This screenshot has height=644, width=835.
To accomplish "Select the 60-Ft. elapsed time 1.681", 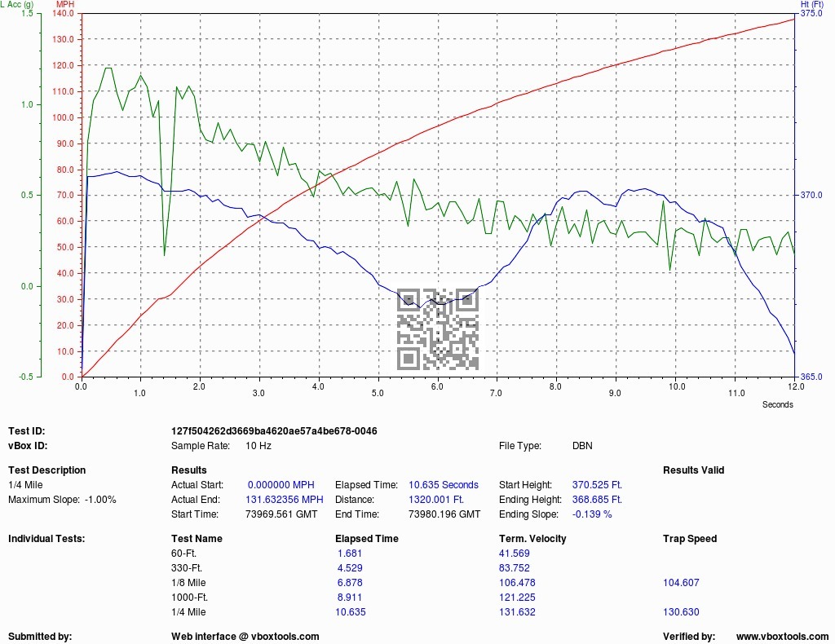I will [350, 554].
